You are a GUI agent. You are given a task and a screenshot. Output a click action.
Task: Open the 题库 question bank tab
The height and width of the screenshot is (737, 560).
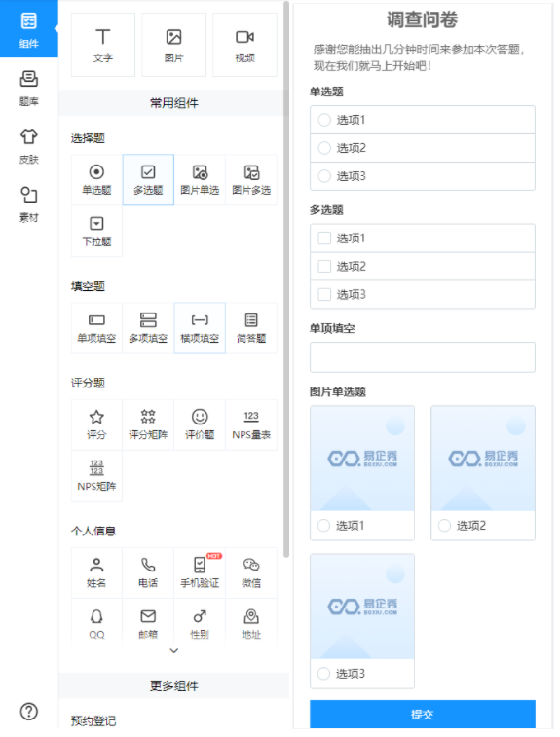(x=28, y=88)
